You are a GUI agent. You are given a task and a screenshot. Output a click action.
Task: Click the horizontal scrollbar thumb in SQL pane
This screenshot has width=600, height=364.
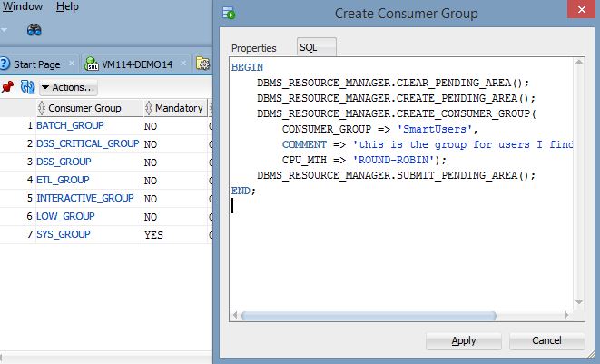pos(369,316)
